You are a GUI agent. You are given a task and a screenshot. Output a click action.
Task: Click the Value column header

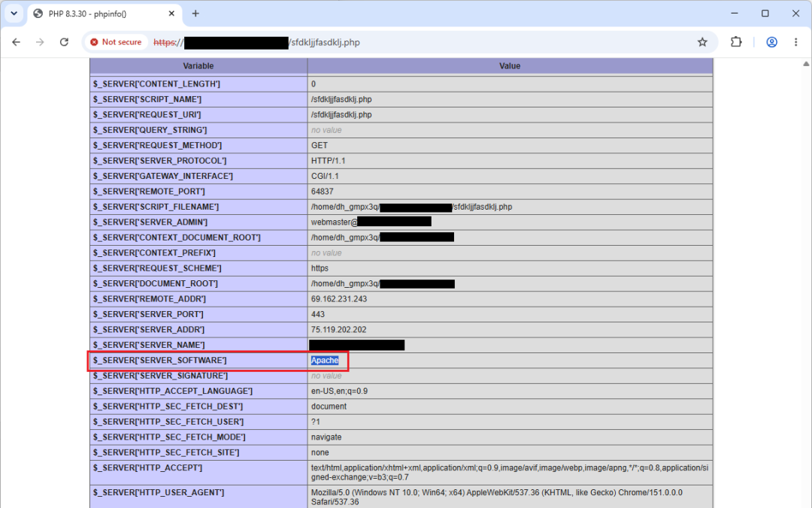[x=510, y=66]
